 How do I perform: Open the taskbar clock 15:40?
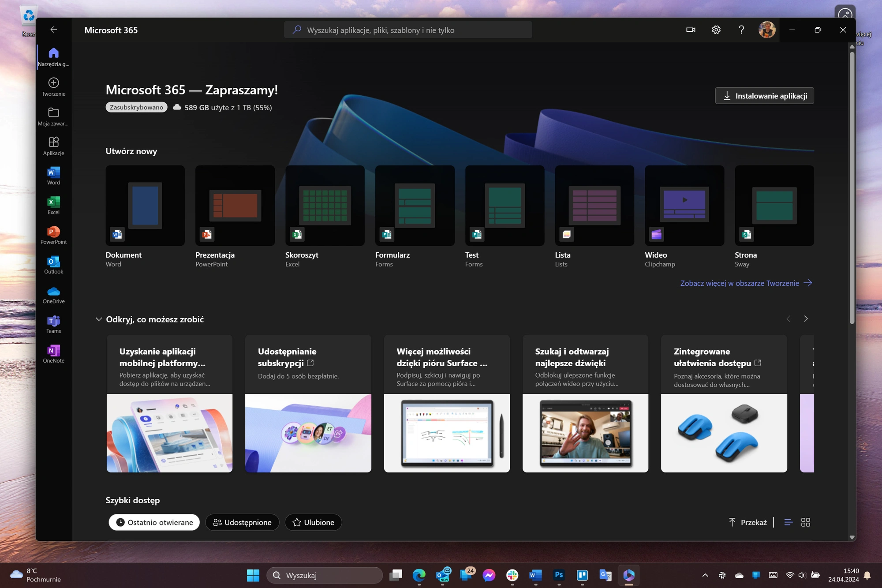tap(843, 575)
